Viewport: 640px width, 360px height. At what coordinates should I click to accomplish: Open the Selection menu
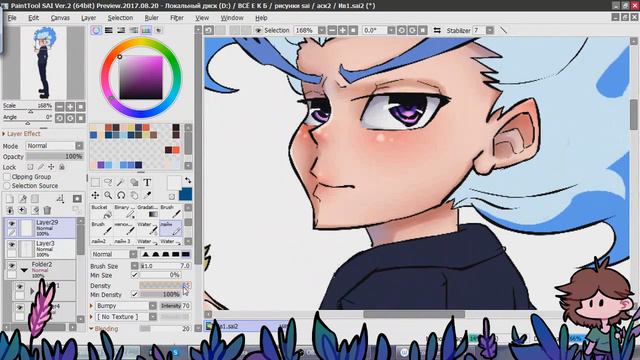pyautogui.click(x=120, y=18)
